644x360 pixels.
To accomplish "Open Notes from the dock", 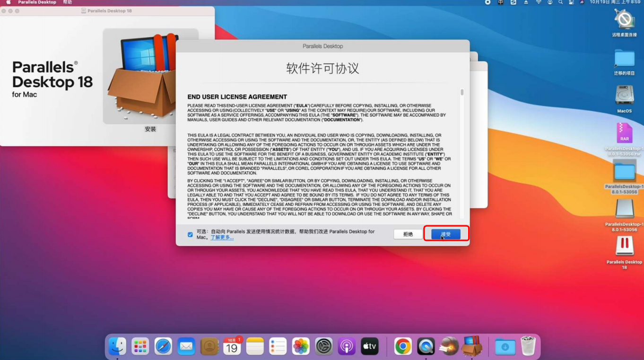I will (x=255, y=346).
